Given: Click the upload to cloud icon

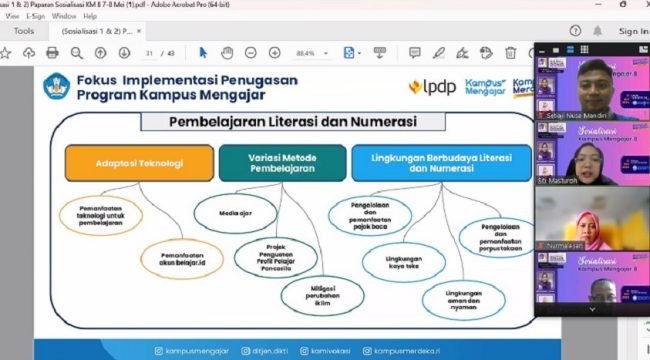Looking at the screenshot, I should (x=29, y=53).
